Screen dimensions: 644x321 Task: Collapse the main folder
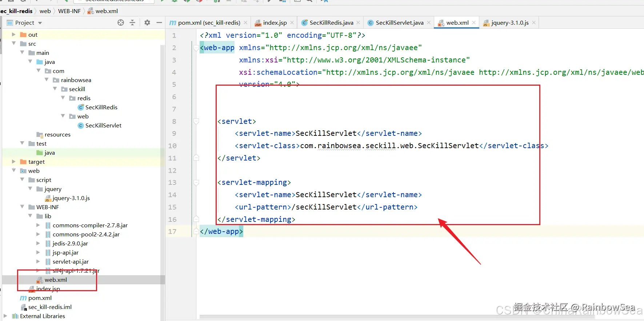point(22,52)
